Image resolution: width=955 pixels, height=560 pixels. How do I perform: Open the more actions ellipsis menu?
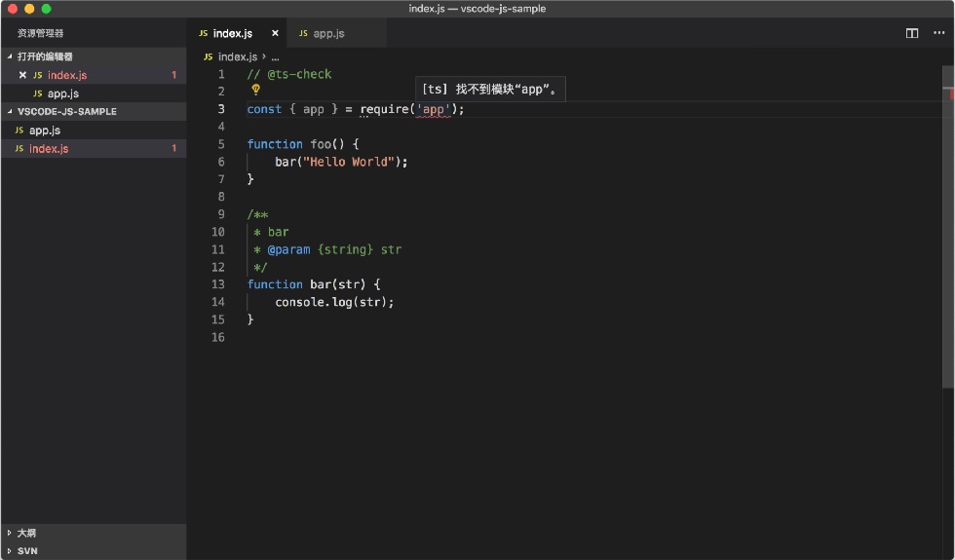[x=938, y=33]
